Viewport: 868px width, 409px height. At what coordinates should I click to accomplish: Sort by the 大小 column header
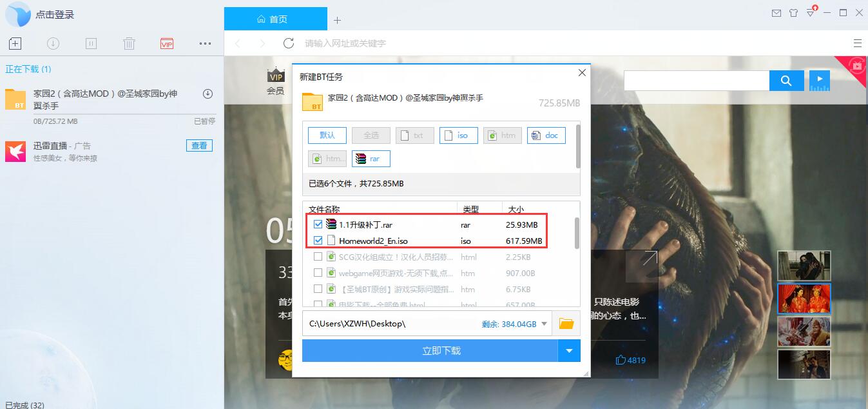click(x=516, y=209)
